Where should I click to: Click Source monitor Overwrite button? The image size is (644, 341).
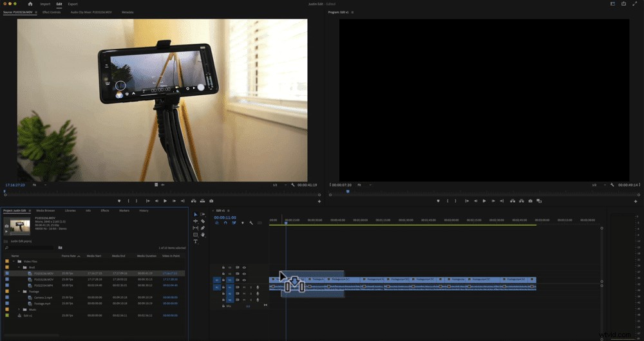(202, 201)
